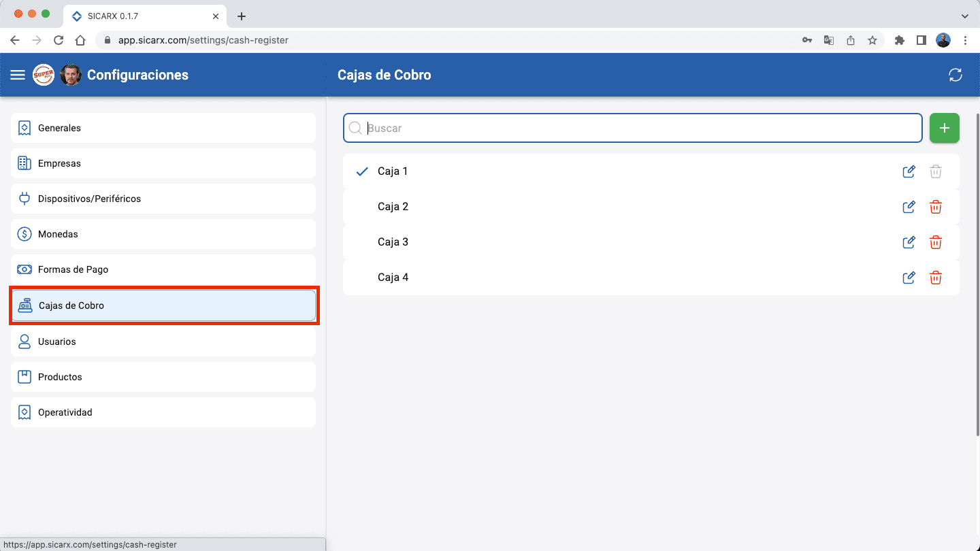Select the Monedas currency icon in the sidebar
Viewport: 980px width, 551px height.
click(24, 234)
